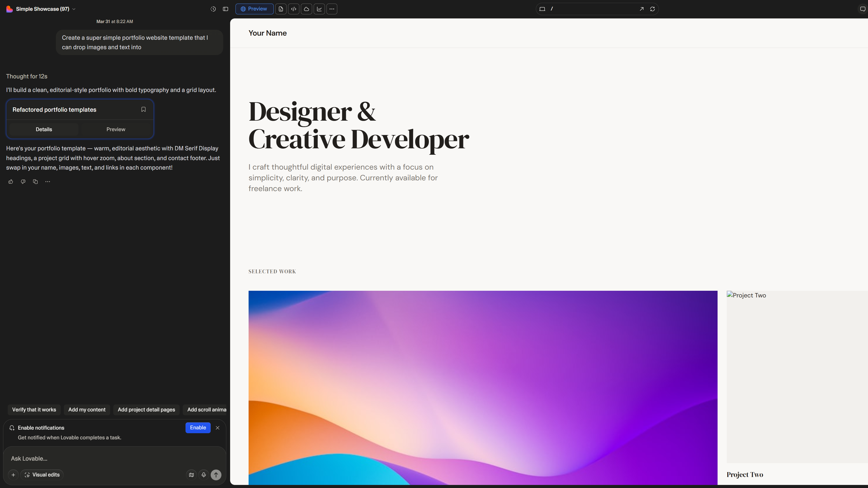Enable notifications with the Enable button
The height and width of the screenshot is (488, 868).
pos(198,428)
